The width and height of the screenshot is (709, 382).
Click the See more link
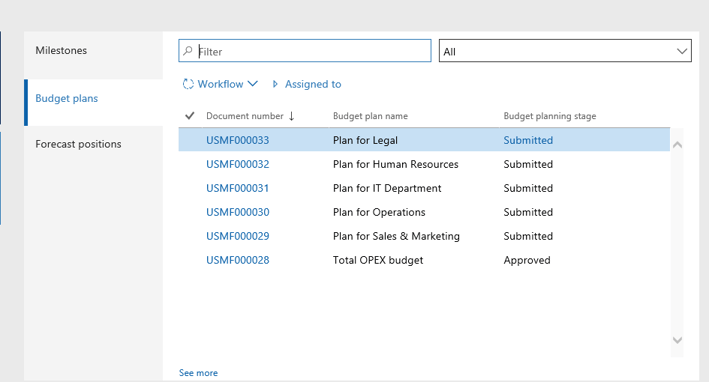pyautogui.click(x=198, y=373)
